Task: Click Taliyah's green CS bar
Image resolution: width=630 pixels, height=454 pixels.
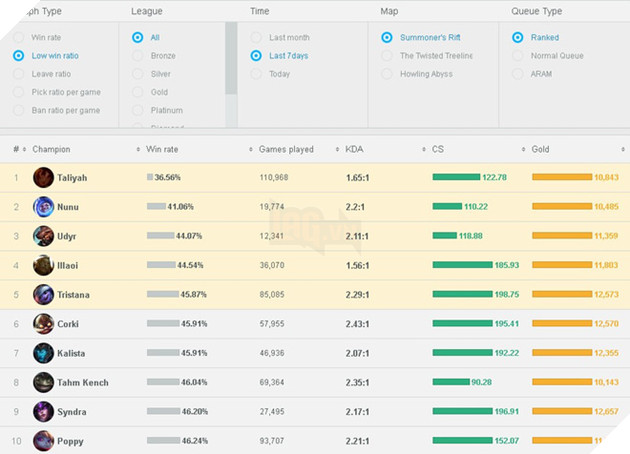Action: pyautogui.click(x=456, y=178)
